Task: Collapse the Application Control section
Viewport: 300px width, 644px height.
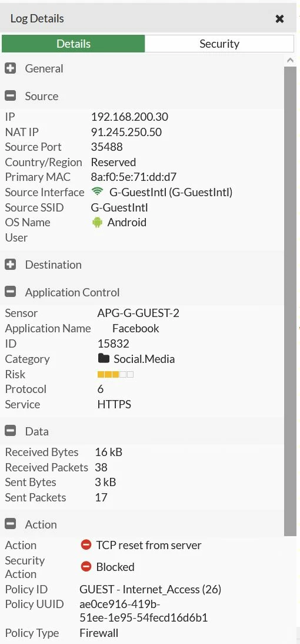Action: point(10,292)
